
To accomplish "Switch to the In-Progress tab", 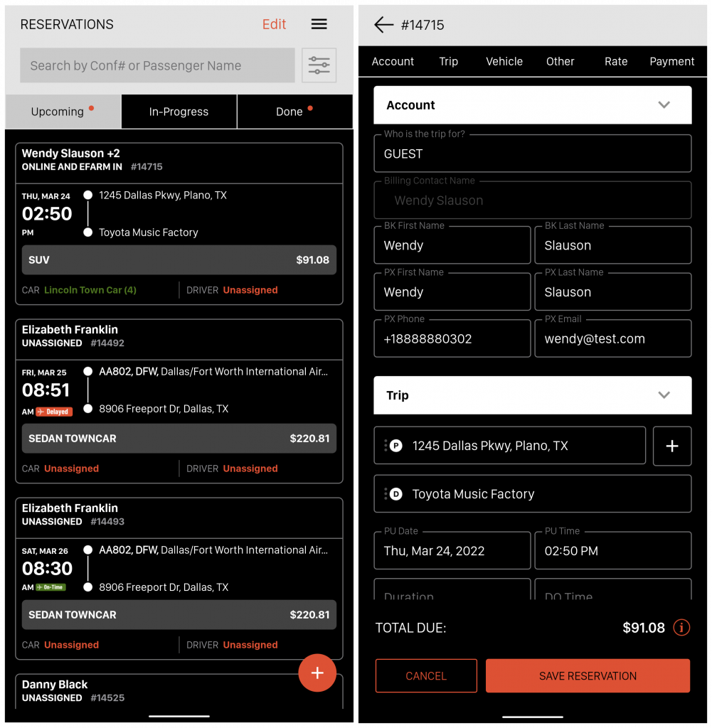I will (x=179, y=112).
